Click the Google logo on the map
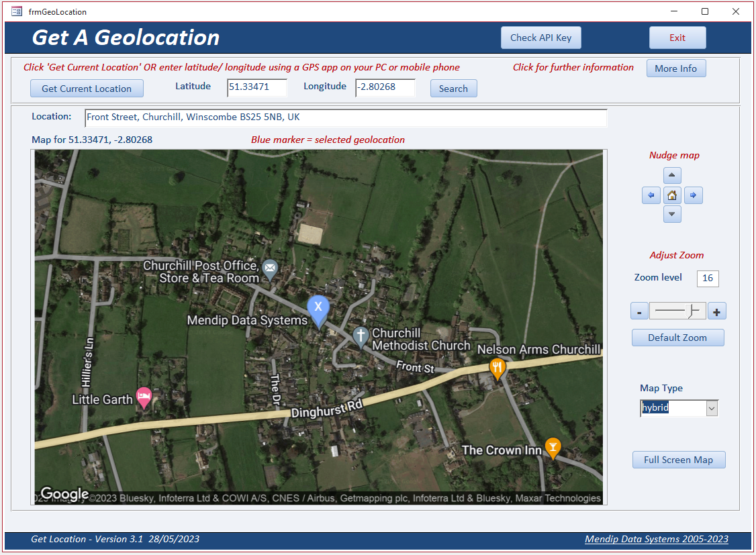Viewport: 756px width, 555px height. [x=64, y=493]
